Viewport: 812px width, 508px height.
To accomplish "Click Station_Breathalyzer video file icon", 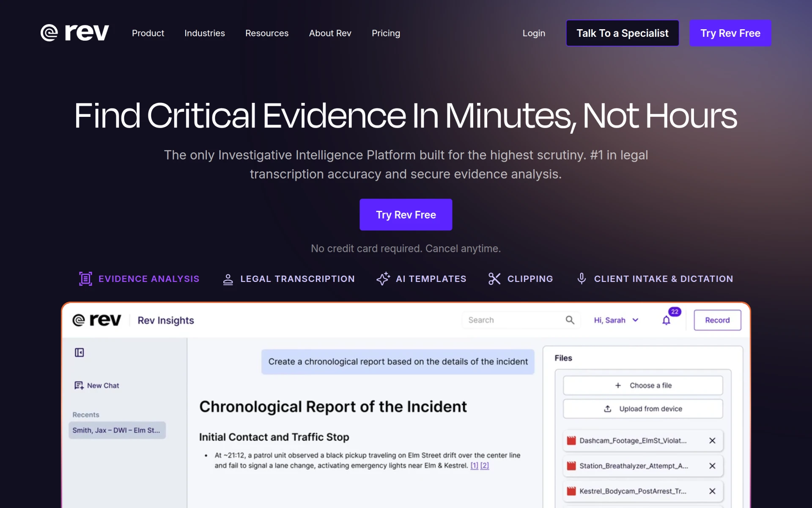I will pyautogui.click(x=571, y=466).
